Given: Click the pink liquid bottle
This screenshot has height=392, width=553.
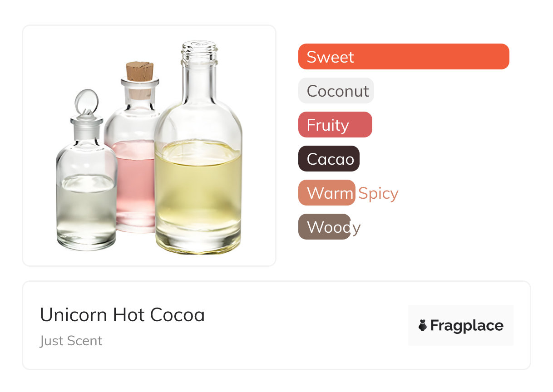Looking at the screenshot, I should 133,181.
